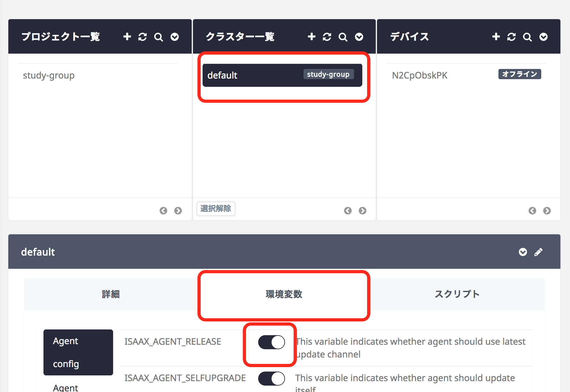Collapse the default detail panel chevron

coord(523,252)
